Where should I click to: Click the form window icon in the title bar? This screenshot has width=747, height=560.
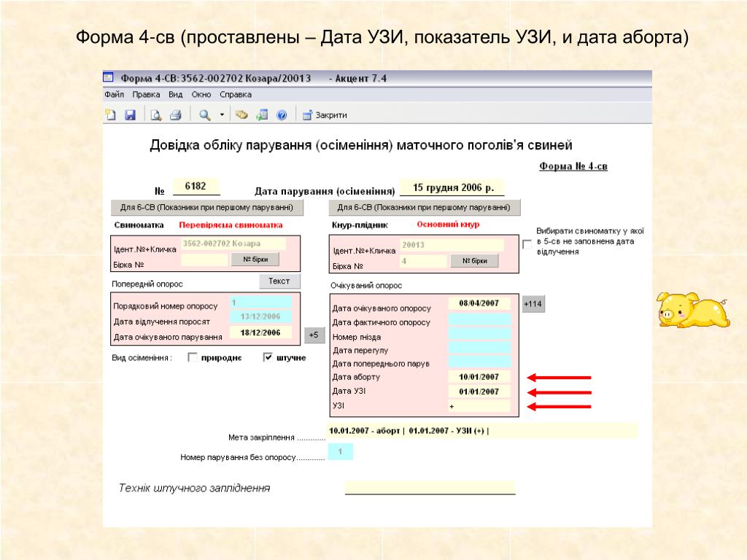109,77
